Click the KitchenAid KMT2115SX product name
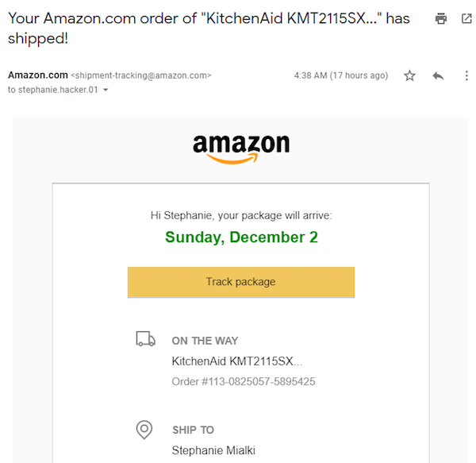Image resolution: width=476 pixels, height=463 pixels. tap(236, 361)
